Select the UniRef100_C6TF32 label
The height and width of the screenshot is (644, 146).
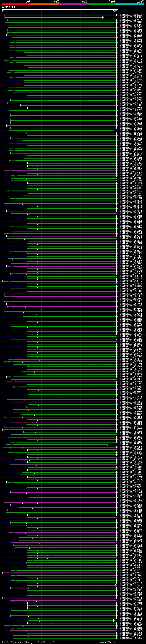coord(131,48)
